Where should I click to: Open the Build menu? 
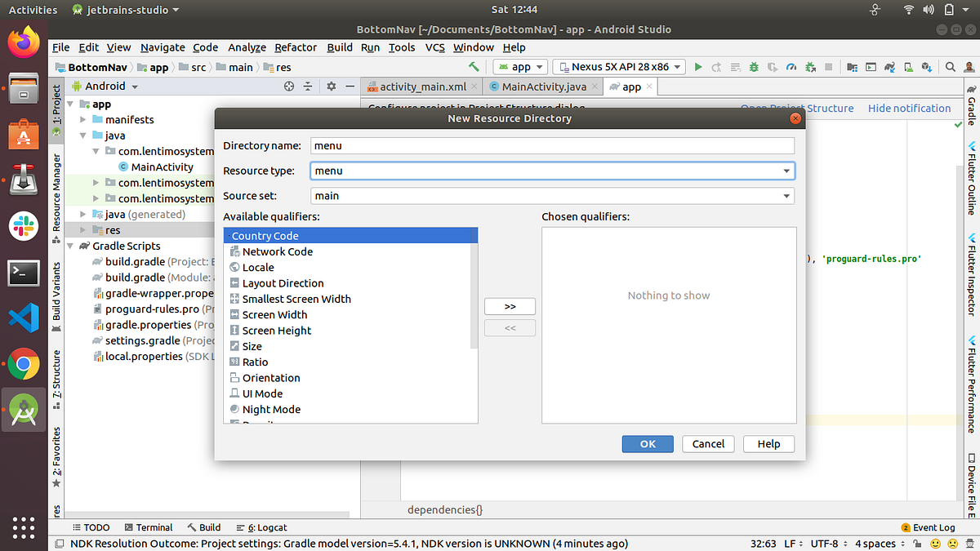pos(340,47)
